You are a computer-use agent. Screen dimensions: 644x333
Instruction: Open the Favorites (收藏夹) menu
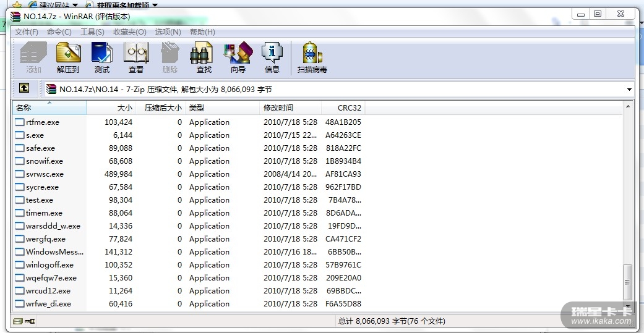[x=130, y=32]
